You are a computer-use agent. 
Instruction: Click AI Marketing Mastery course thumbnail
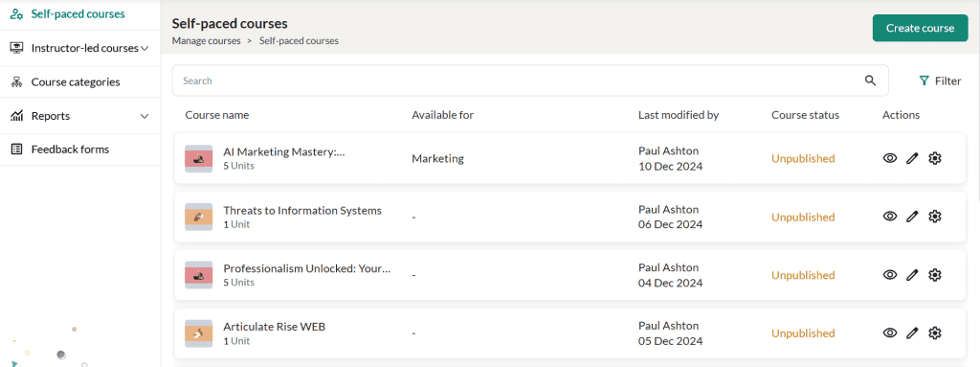199,158
